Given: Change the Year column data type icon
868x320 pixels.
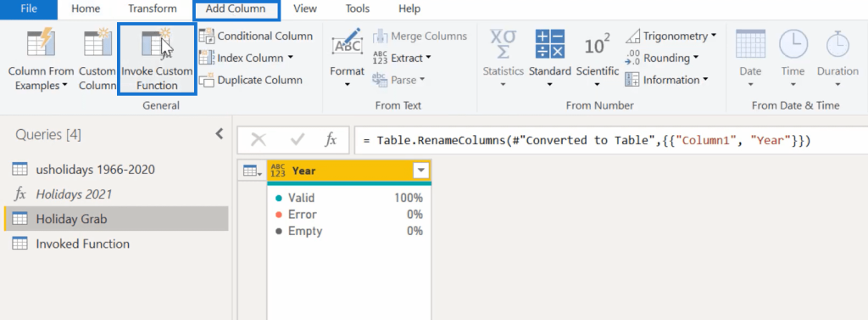Looking at the screenshot, I should pos(278,171).
